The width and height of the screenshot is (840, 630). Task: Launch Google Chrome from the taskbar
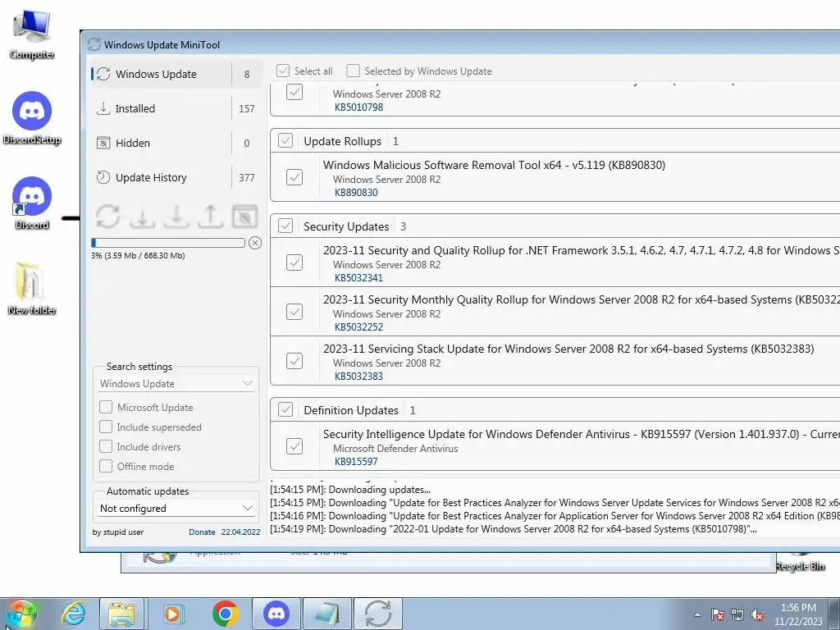click(225, 614)
